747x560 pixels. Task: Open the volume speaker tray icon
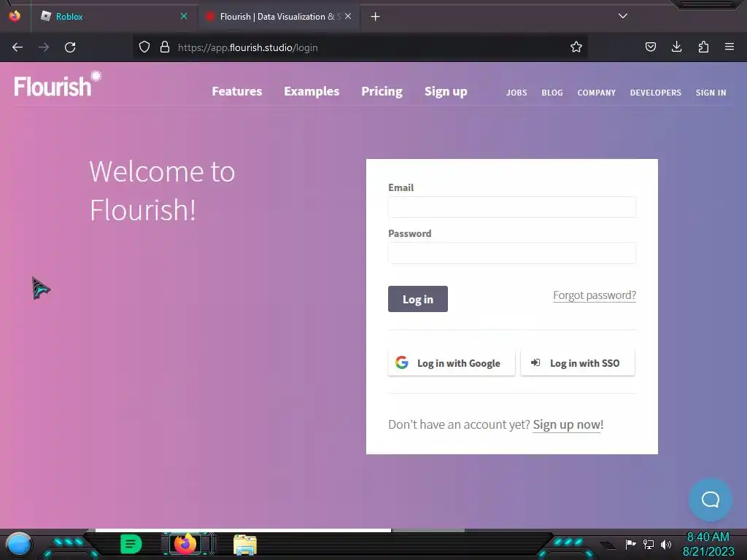(x=666, y=544)
